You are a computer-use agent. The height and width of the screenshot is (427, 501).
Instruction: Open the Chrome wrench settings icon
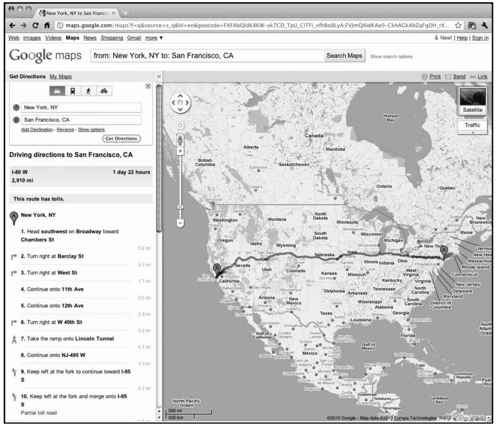pyautogui.click(x=484, y=25)
